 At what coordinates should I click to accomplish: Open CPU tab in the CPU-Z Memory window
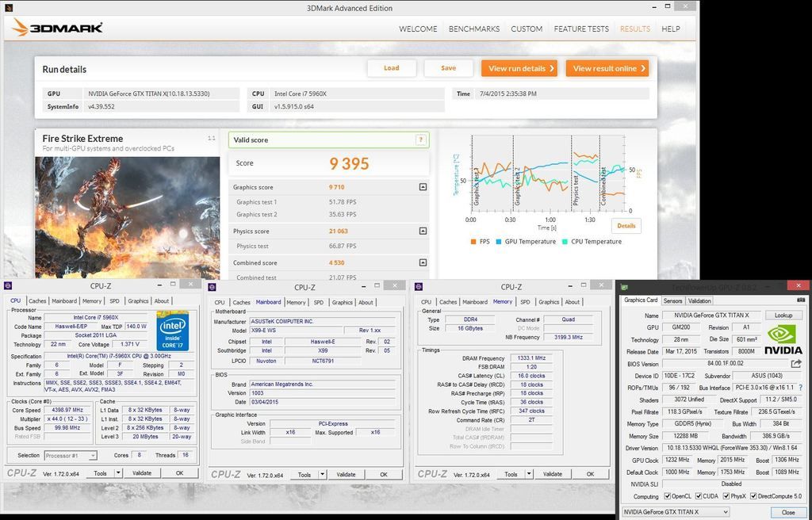click(x=426, y=302)
